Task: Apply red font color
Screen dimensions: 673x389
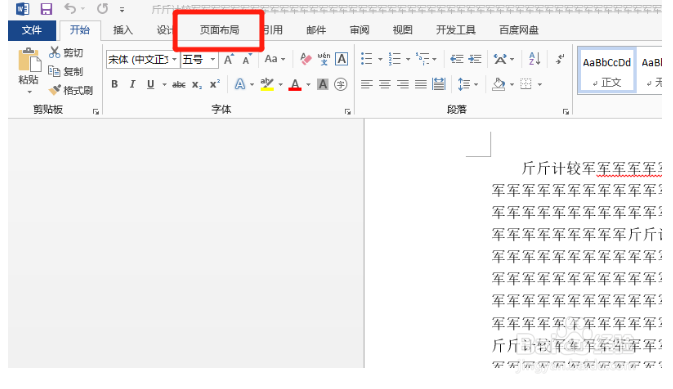Action: click(295, 84)
